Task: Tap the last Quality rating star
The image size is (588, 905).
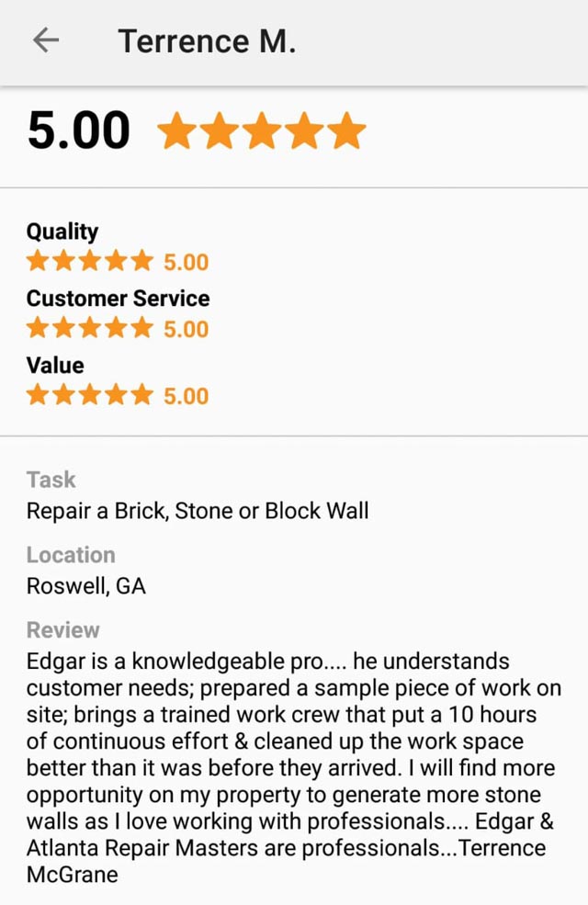Action: [141, 261]
